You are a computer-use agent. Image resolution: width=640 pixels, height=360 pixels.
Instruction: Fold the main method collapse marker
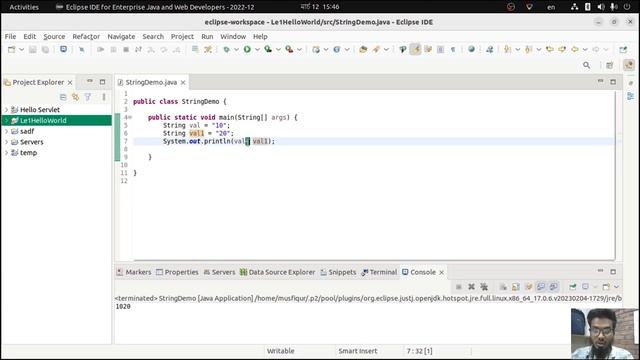click(x=130, y=117)
